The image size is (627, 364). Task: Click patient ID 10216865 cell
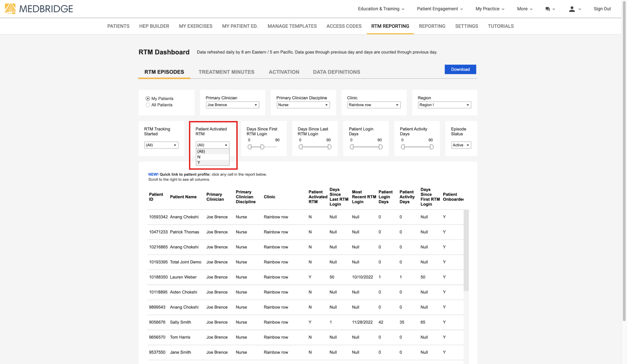click(x=158, y=247)
